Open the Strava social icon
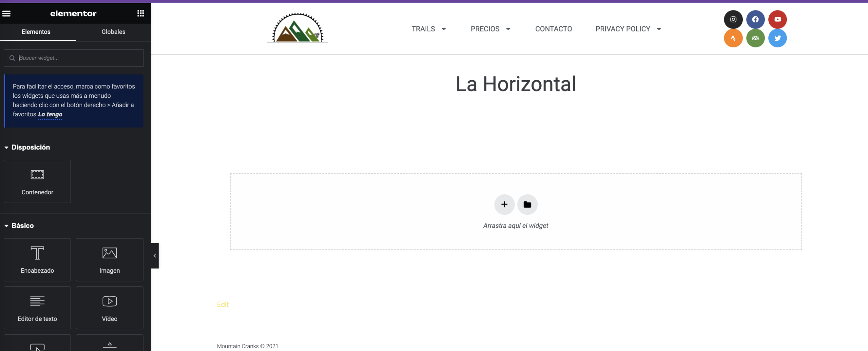Image resolution: width=868 pixels, height=351 pixels. click(x=733, y=38)
